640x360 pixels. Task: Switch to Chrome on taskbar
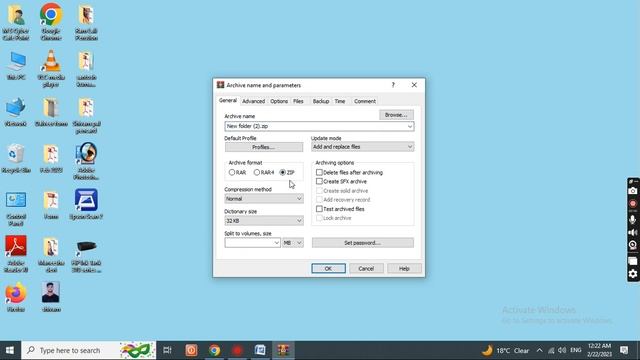[x=215, y=350]
